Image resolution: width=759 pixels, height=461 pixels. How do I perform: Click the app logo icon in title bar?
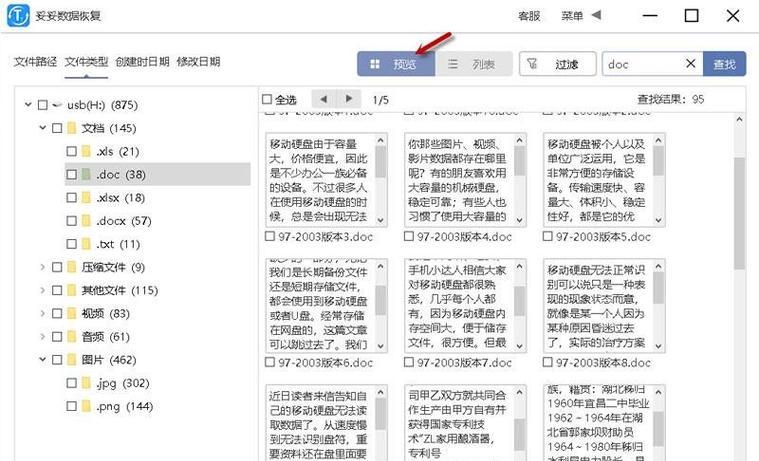18,15
